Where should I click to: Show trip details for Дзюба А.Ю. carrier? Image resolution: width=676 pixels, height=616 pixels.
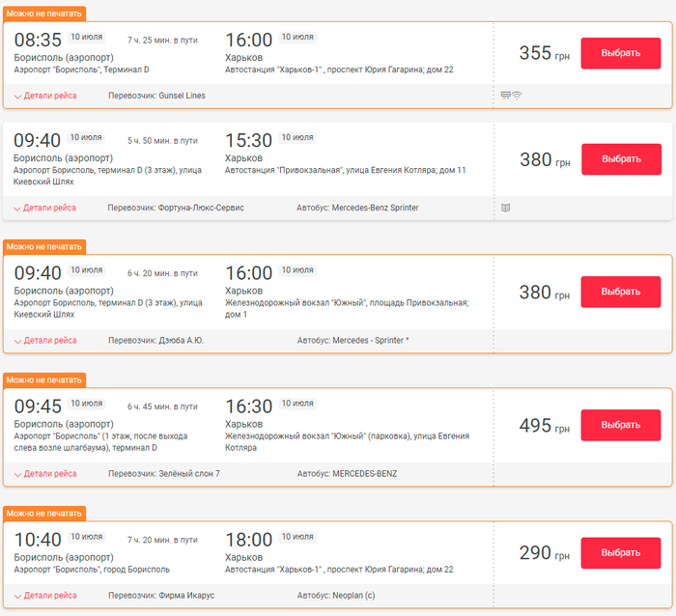[x=45, y=341]
